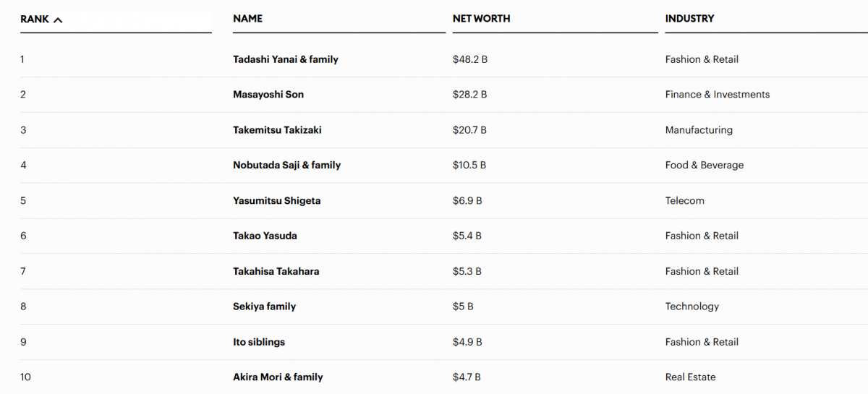Open Takao Yasuda profile
The image size is (868, 394).
tap(265, 236)
